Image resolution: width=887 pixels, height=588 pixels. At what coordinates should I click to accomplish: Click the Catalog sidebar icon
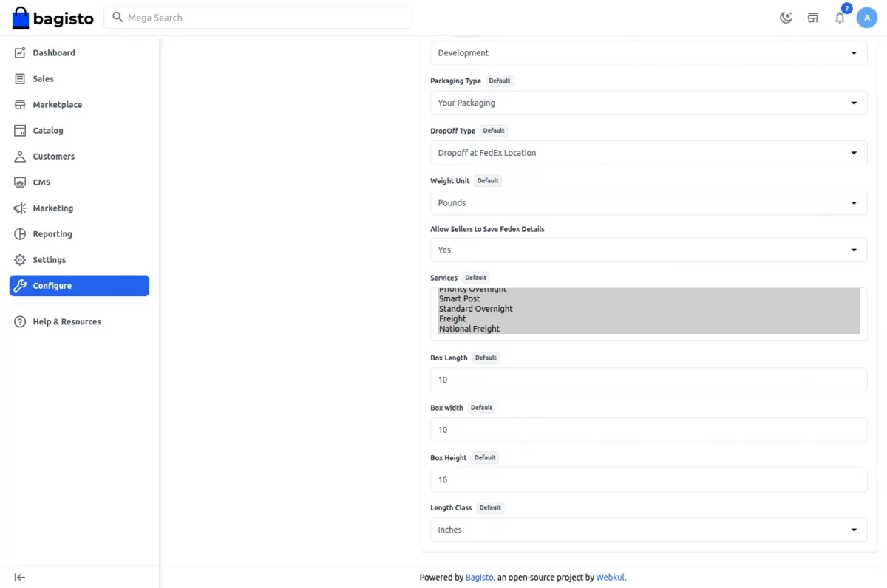(x=20, y=130)
